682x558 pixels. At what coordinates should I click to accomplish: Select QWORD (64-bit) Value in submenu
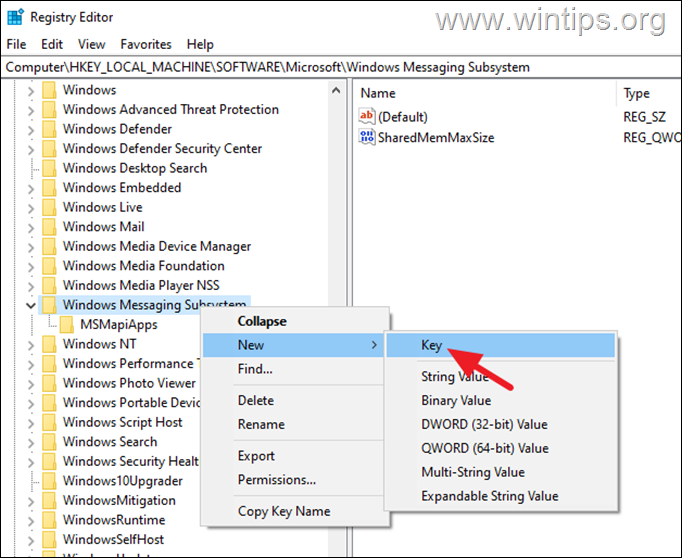tap(500, 448)
